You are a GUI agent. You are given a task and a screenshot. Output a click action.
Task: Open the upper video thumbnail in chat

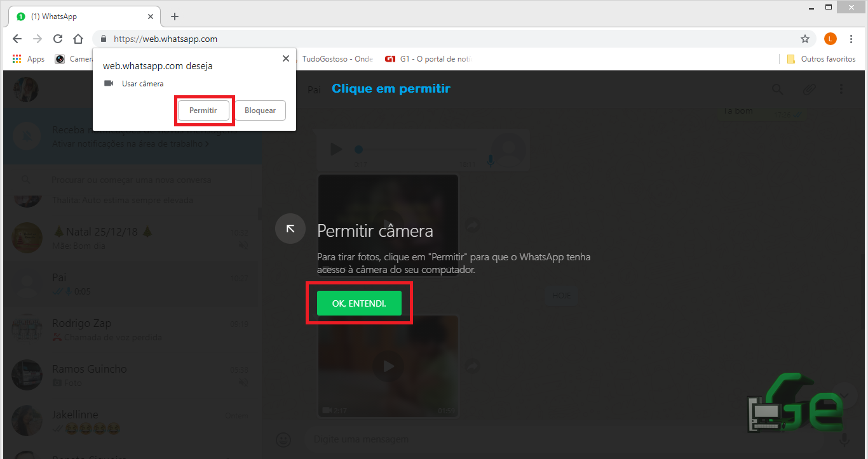(x=388, y=225)
